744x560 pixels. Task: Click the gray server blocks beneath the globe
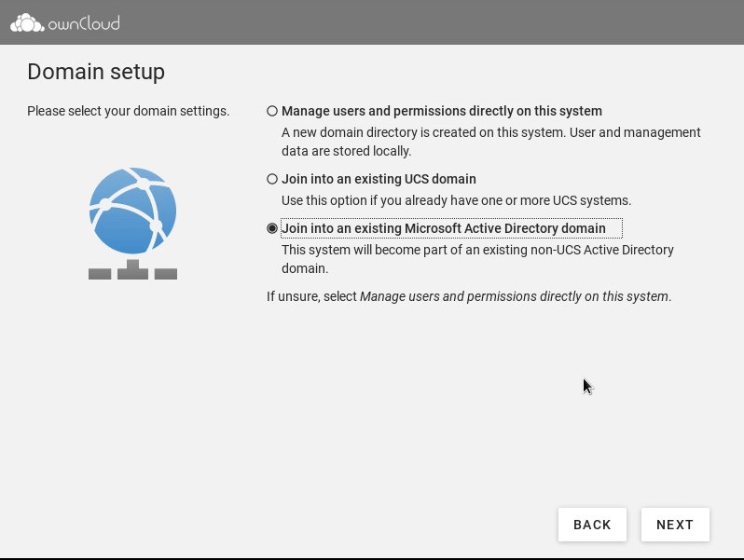(x=132, y=271)
